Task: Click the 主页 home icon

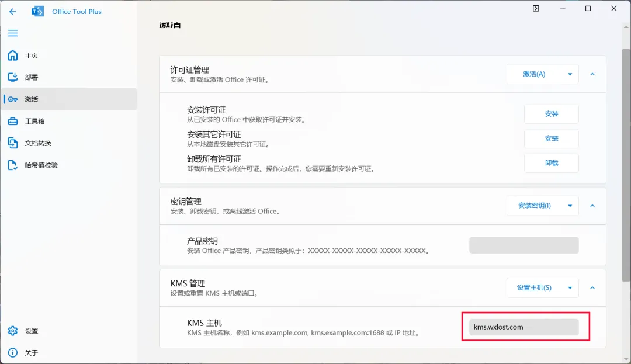Action: 12,55
